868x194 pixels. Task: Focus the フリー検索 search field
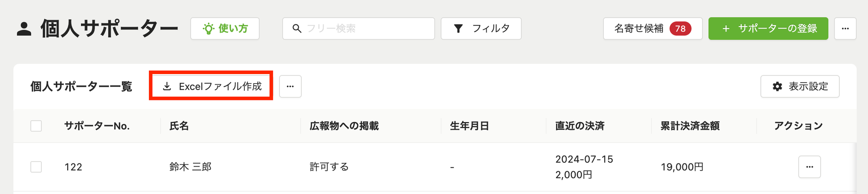[x=358, y=29]
